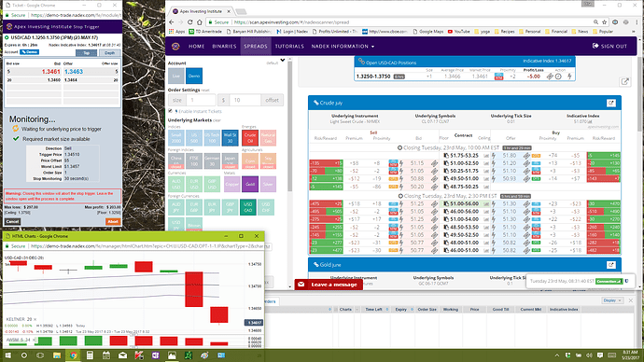The height and width of the screenshot is (362, 644).
Task: Go to the Tutorials menu item
Action: (289, 47)
